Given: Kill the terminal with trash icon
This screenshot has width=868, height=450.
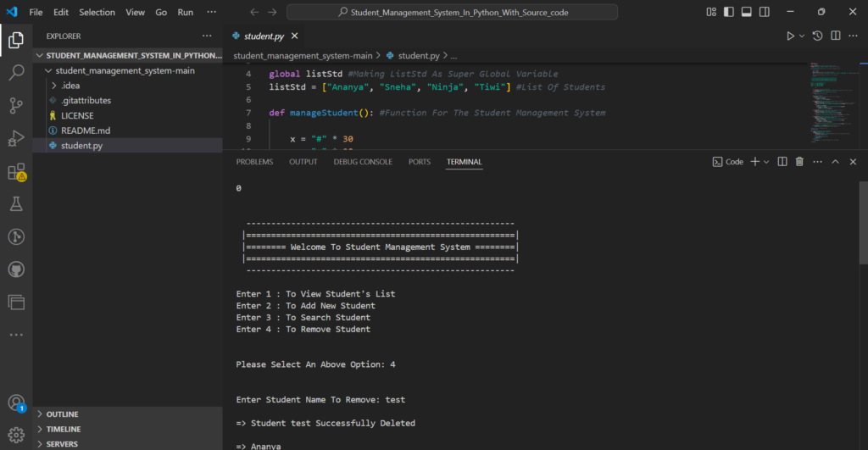Looking at the screenshot, I should 799,162.
